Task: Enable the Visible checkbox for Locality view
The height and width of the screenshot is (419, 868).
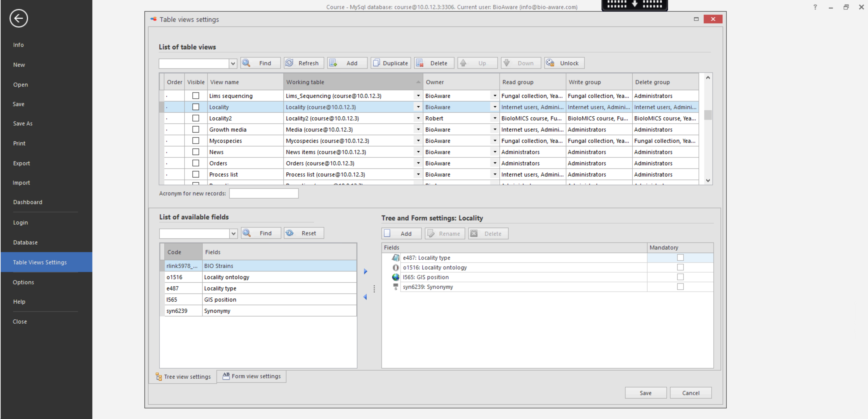Action: pyautogui.click(x=195, y=107)
